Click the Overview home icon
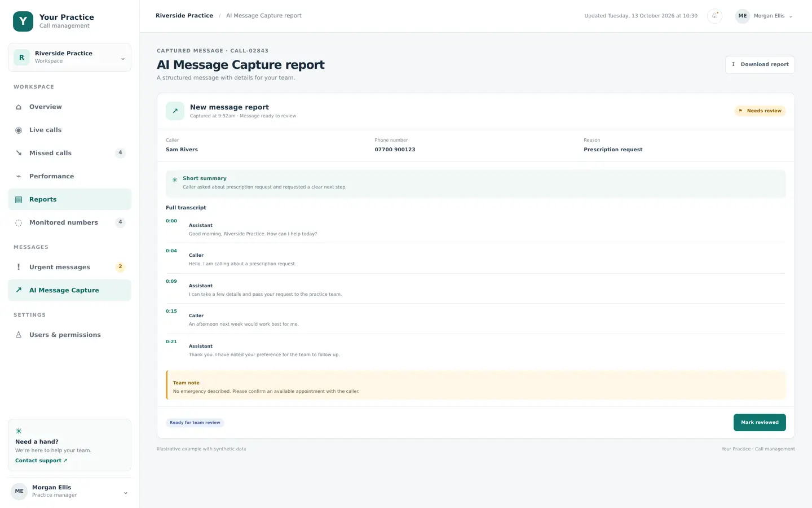This screenshot has width=812, height=508. coord(19,107)
